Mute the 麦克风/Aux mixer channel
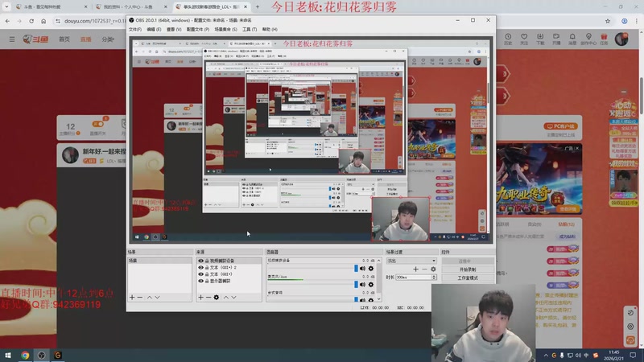The height and width of the screenshot is (362, 644). pyautogui.click(x=363, y=285)
